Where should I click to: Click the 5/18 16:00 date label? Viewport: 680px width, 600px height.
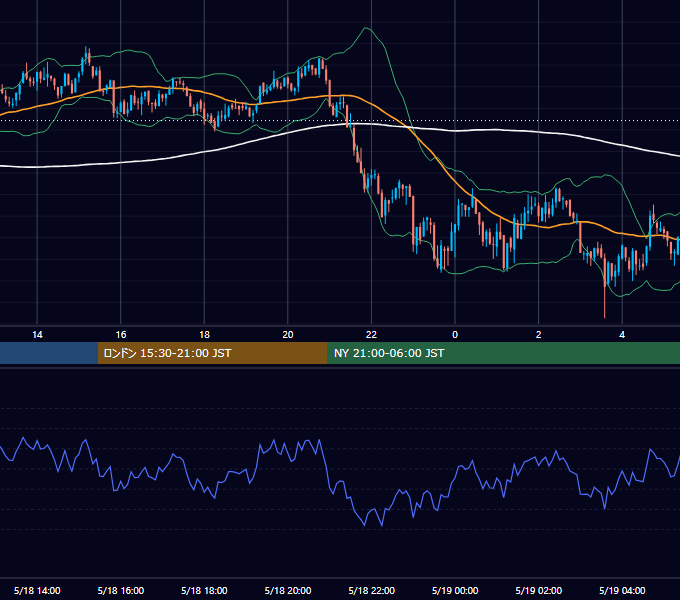click(121, 590)
